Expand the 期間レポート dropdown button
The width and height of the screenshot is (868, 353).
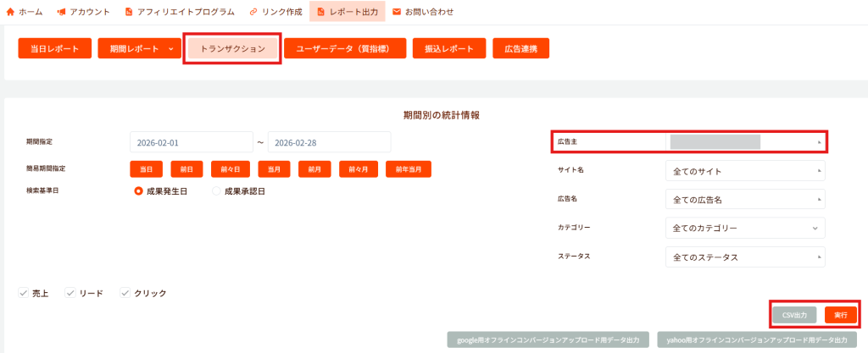[136, 49]
